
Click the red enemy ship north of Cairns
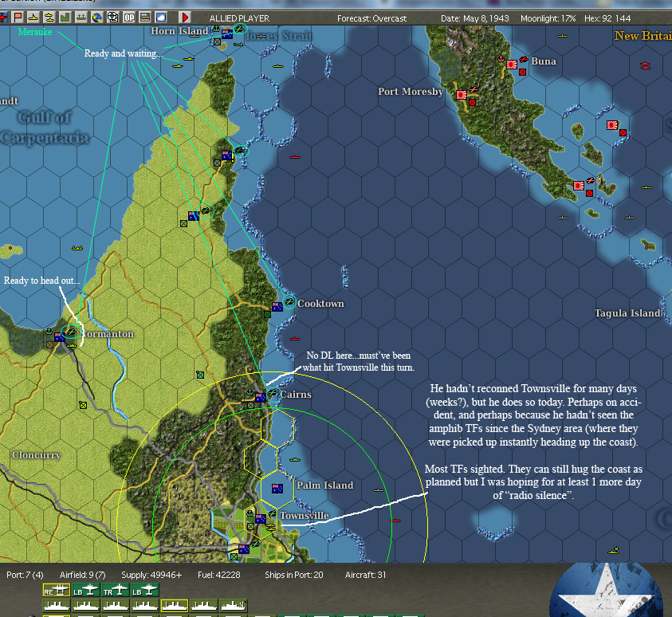click(x=294, y=339)
